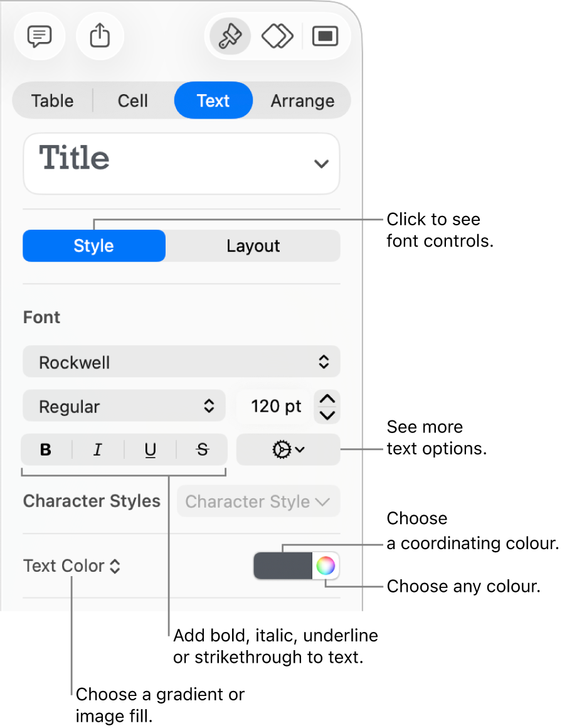Click the rightmost toolbar panel icon
This screenshot has width=567, height=728.
tap(325, 36)
